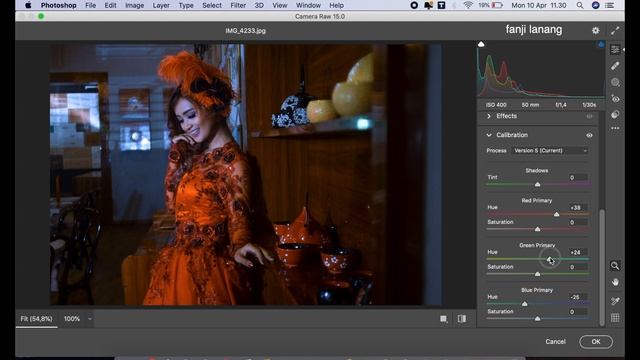Open more image settings ellipsis
Screen dimensions: 640x360
(x=615, y=128)
